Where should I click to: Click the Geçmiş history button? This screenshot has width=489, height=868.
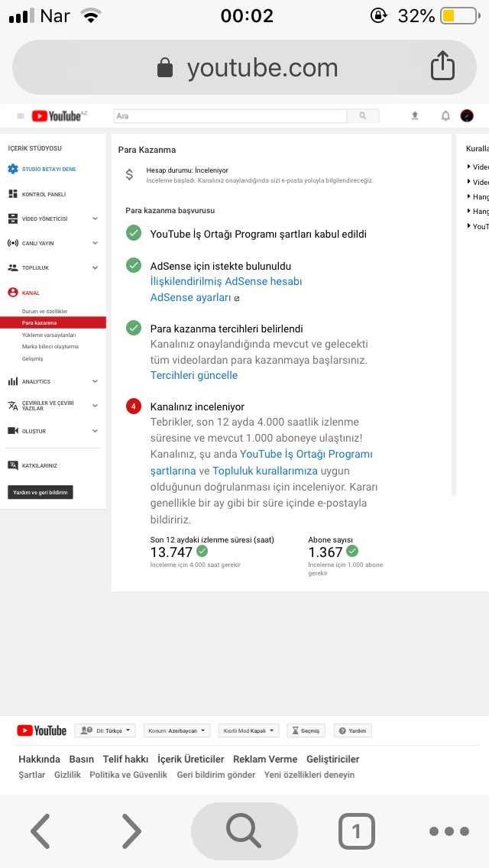tap(306, 730)
